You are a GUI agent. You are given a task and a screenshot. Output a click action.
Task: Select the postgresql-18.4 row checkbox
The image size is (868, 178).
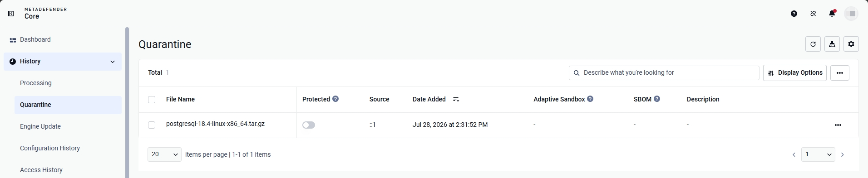152,125
